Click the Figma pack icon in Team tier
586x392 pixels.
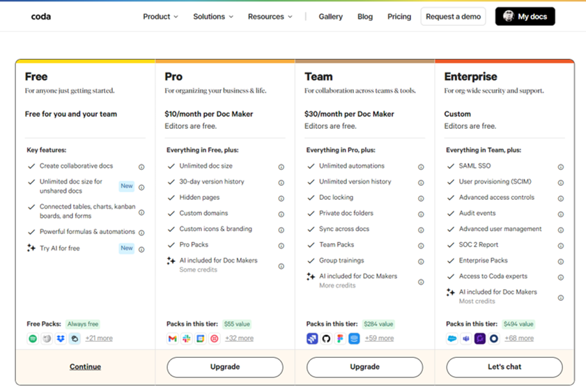point(340,338)
